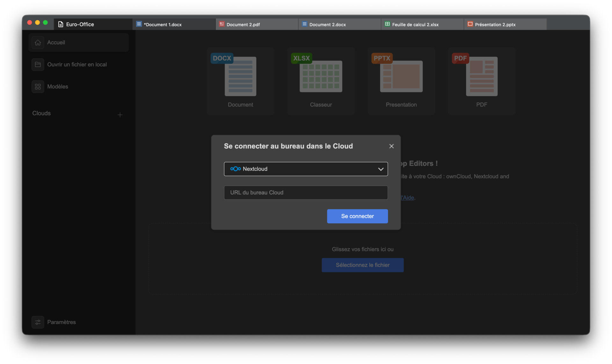Screen dimensions: 612x364
Task: Add a cloud with the plus icon
Action: coord(120,115)
